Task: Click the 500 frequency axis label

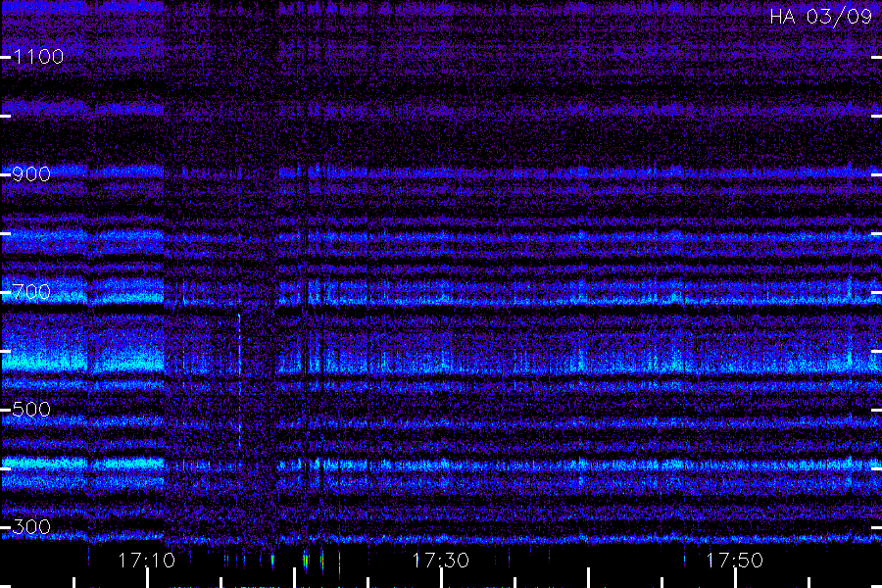Action: pos(31,410)
